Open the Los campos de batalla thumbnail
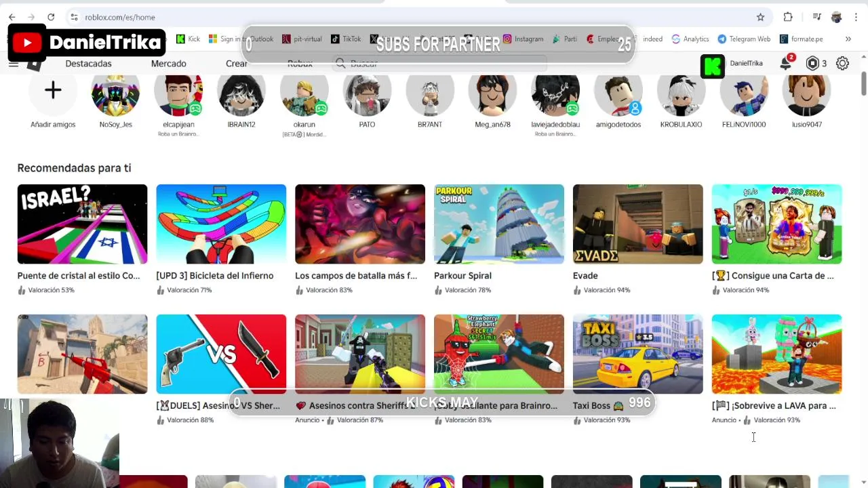The image size is (868, 488). (x=360, y=224)
